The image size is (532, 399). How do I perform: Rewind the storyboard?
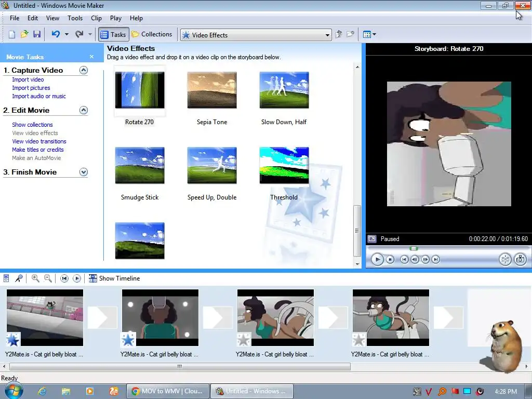coord(64,278)
